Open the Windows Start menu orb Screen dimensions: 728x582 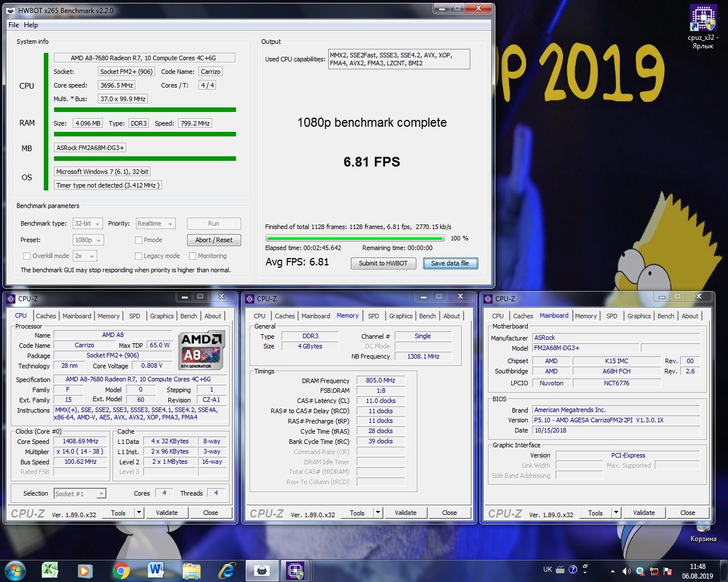tap(15, 570)
